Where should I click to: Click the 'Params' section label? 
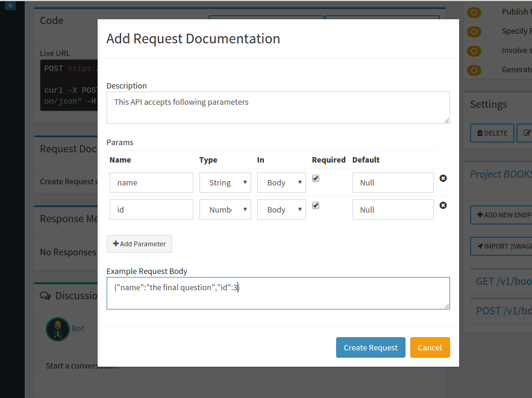[120, 142]
